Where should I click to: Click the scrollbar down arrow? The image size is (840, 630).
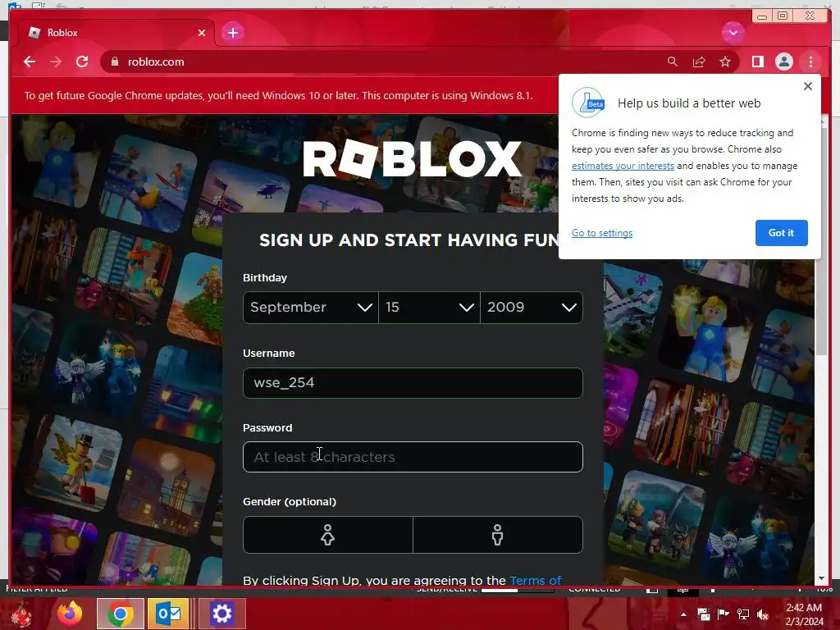(x=822, y=578)
